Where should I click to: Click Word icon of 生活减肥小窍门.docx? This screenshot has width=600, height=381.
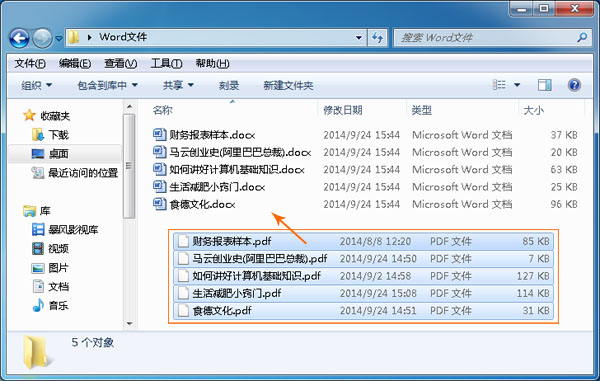click(159, 187)
